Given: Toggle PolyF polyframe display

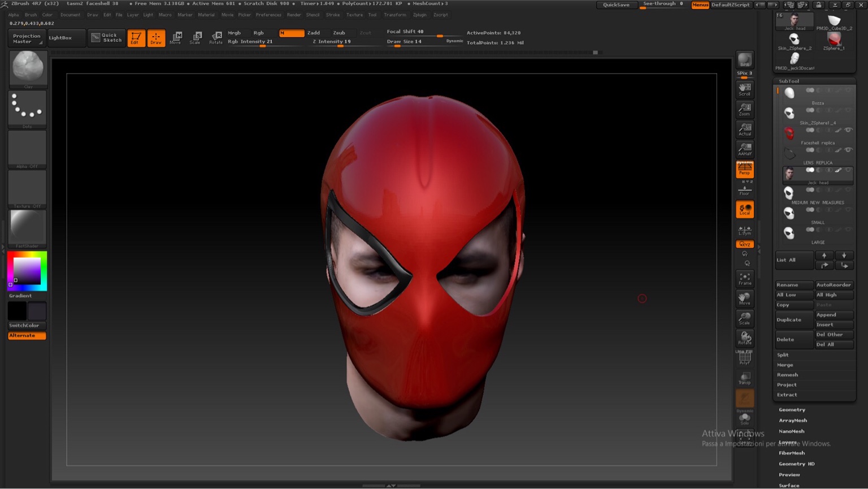Looking at the screenshot, I should 745,358.
